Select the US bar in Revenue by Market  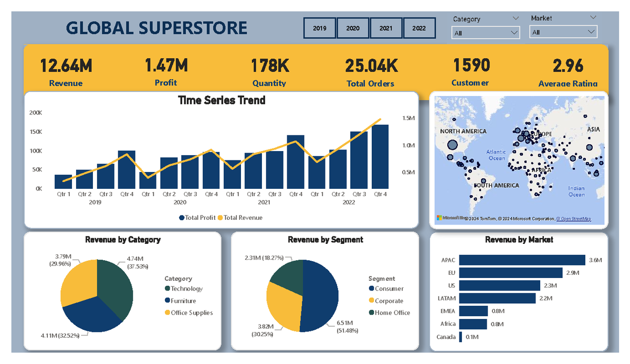pos(499,285)
